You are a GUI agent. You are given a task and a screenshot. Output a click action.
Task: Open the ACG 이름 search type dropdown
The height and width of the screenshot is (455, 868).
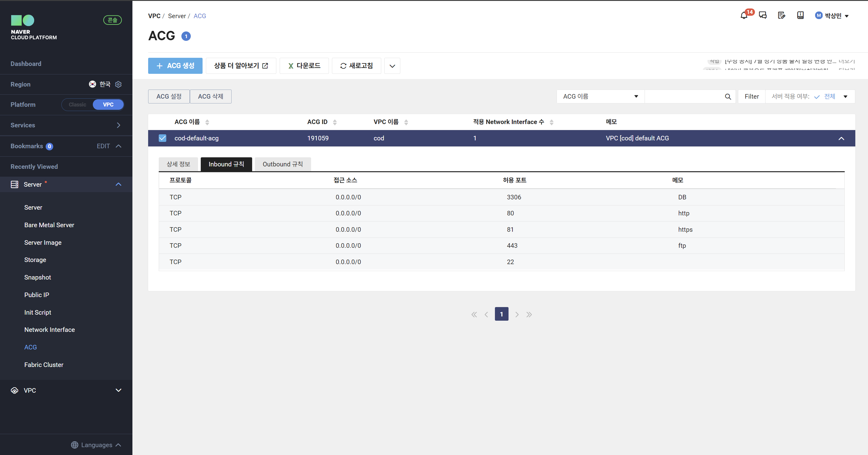click(x=600, y=97)
